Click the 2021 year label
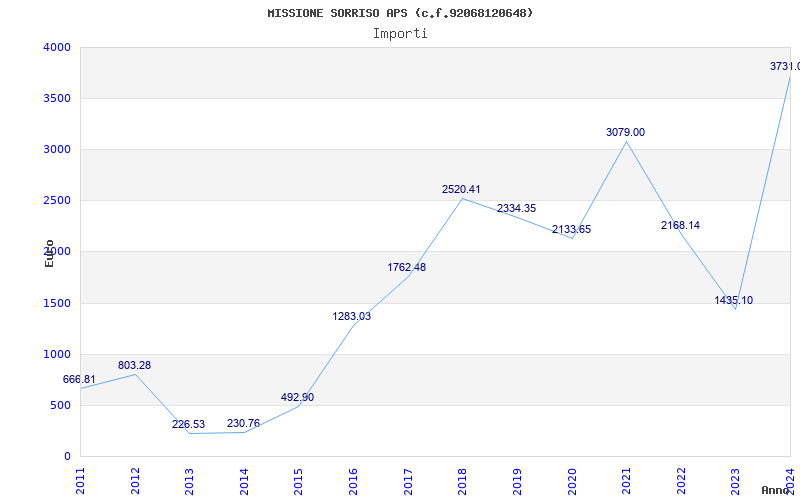The height and width of the screenshot is (500, 800). point(627,481)
